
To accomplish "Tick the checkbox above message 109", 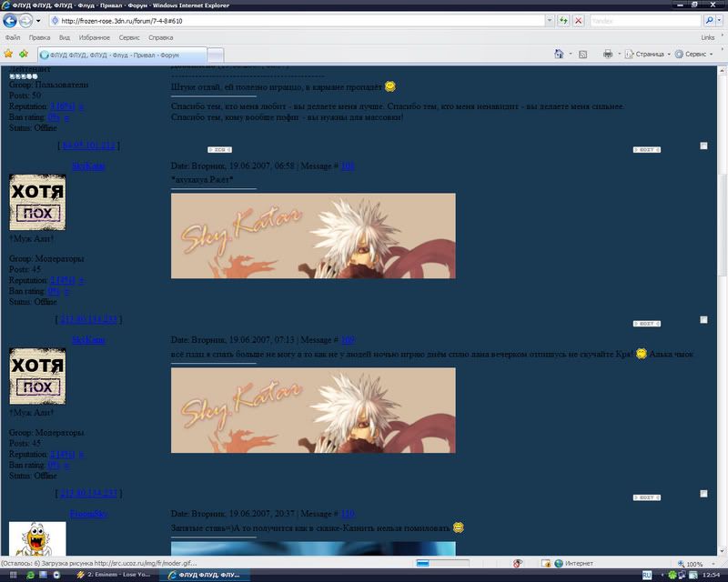I will tap(703, 320).
